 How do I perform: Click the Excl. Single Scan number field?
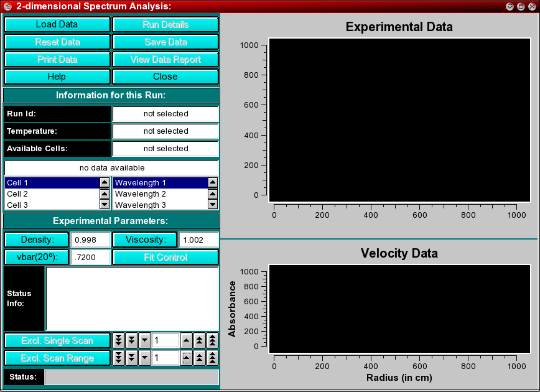coord(165,340)
